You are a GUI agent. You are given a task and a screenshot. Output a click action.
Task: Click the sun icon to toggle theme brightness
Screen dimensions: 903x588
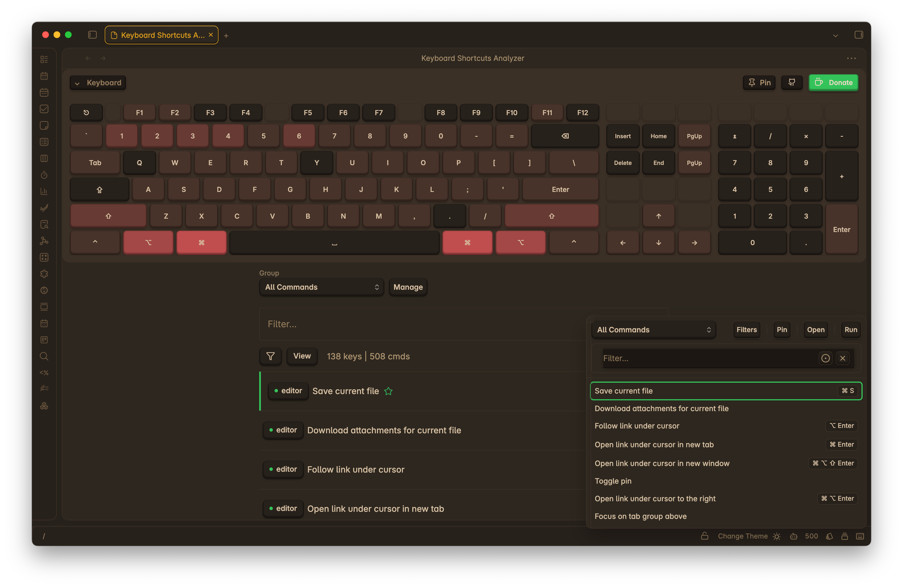tap(776, 536)
